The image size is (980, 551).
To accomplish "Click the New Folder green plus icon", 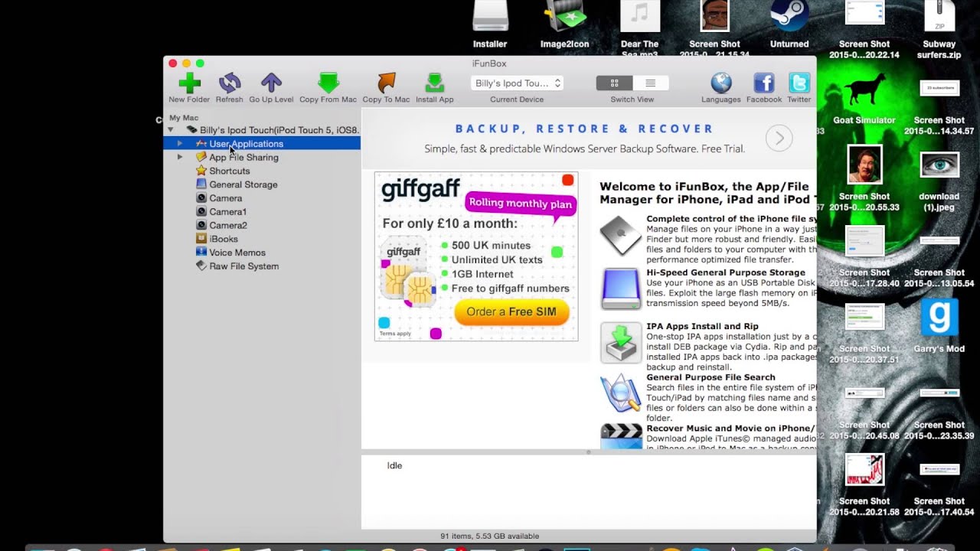I will pos(189,83).
